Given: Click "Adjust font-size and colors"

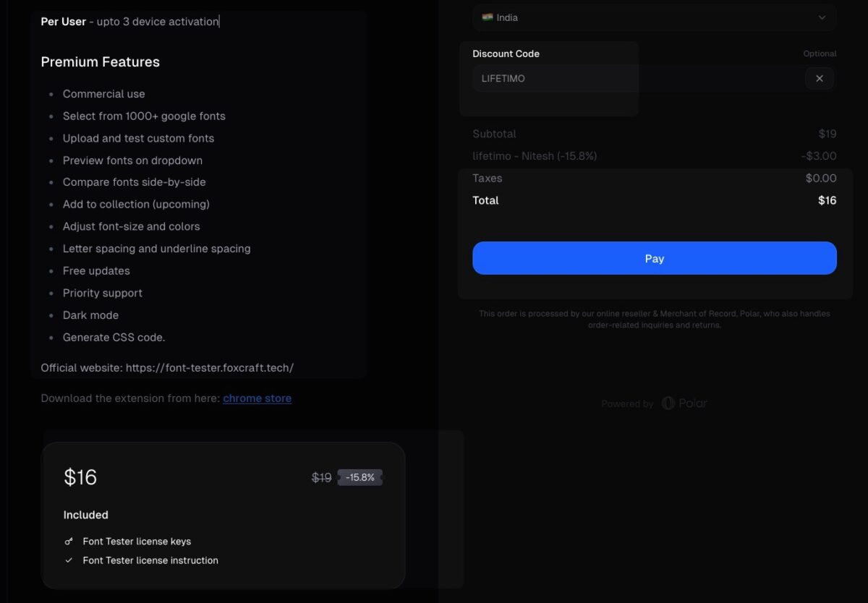Looking at the screenshot, I should tap(132, 226).
